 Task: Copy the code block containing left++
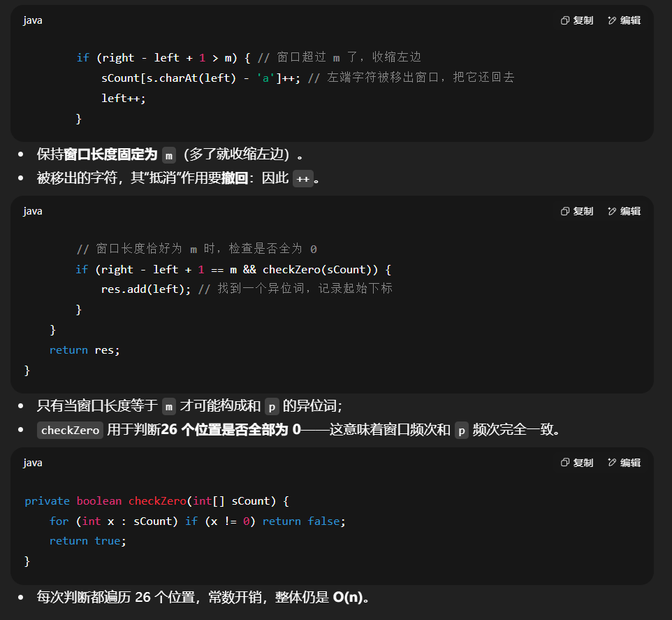pos(577,20)
